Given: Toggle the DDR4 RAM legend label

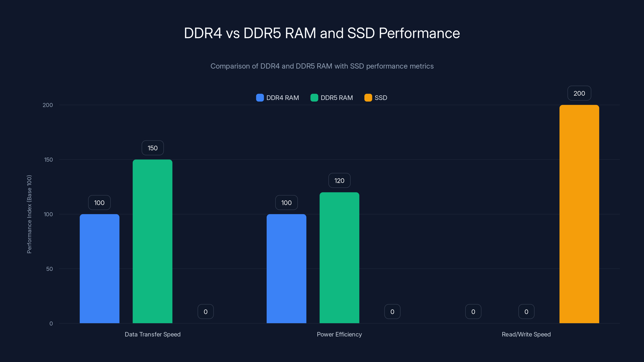Looking at the screenshot, I should click(x=283, y=98).
